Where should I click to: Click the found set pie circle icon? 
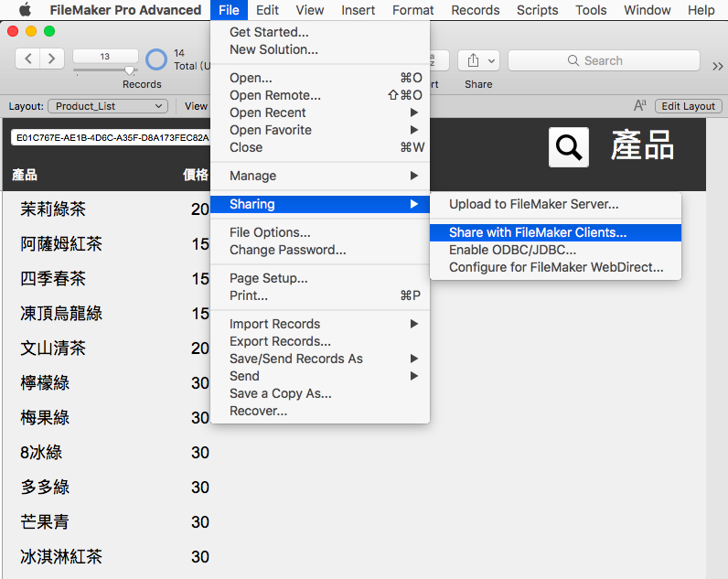[156, 59]
